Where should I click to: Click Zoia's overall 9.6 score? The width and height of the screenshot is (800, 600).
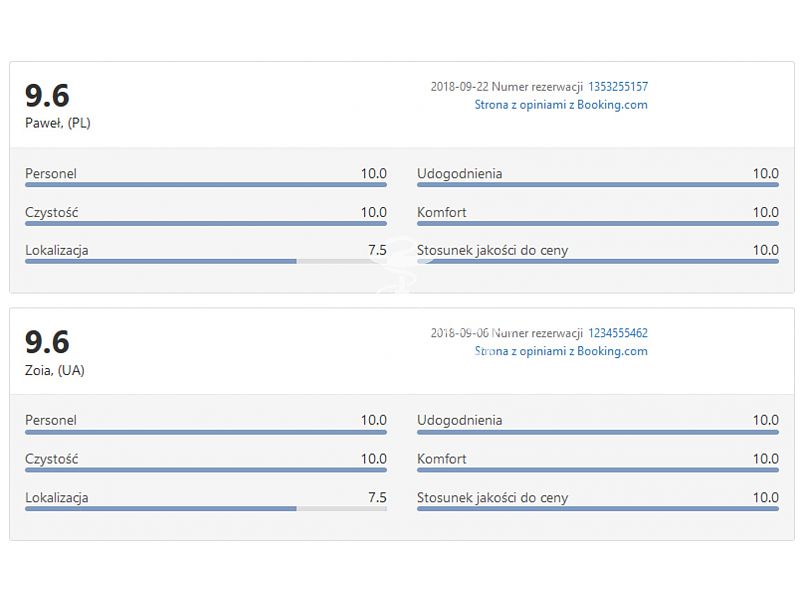click(x=47, y=342)
